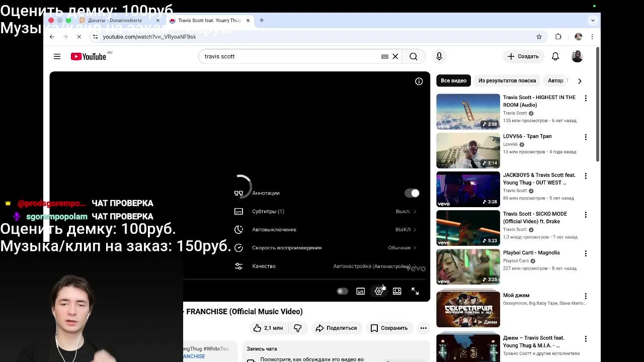Image resolution: width=644 pixels, height=362 pixels.
Task: Click the magnifier search button
Action: pyautogui.click(x=414, y=56)
